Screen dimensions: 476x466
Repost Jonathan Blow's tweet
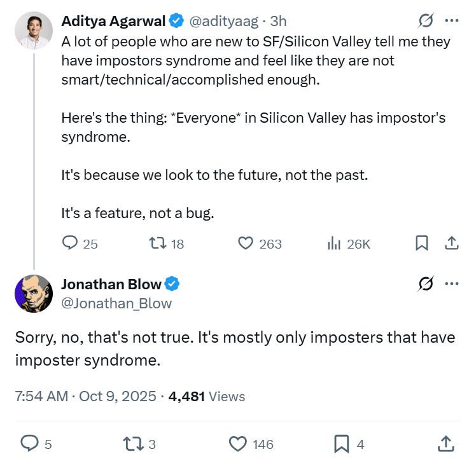133,444
